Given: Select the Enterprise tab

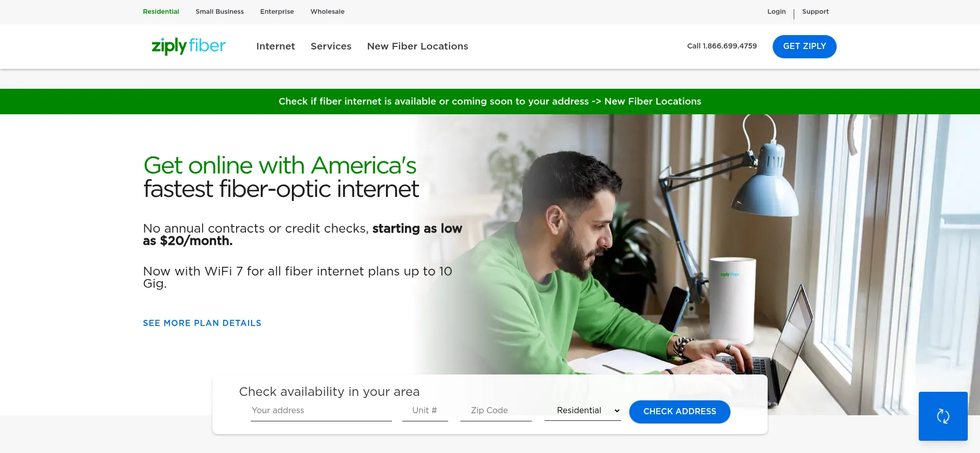Looking at the screenshot, I should tap(277, 12).
